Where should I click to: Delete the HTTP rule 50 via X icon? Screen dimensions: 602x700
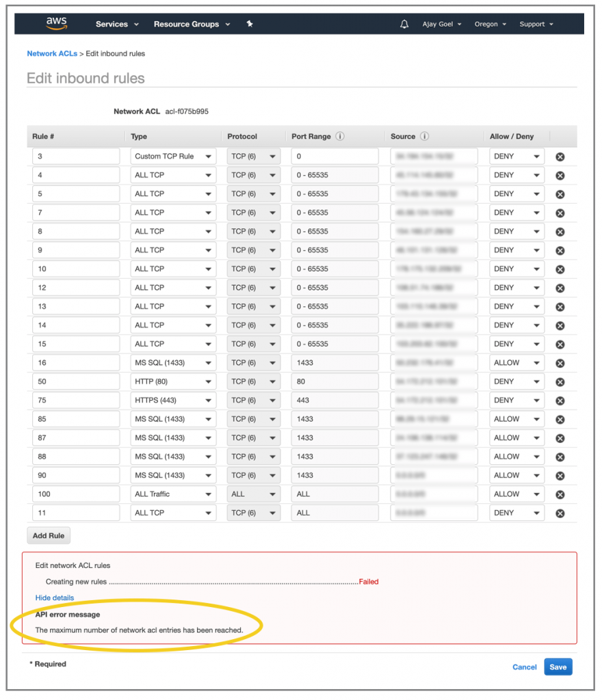pyautogui.click(x=560, y=381)
